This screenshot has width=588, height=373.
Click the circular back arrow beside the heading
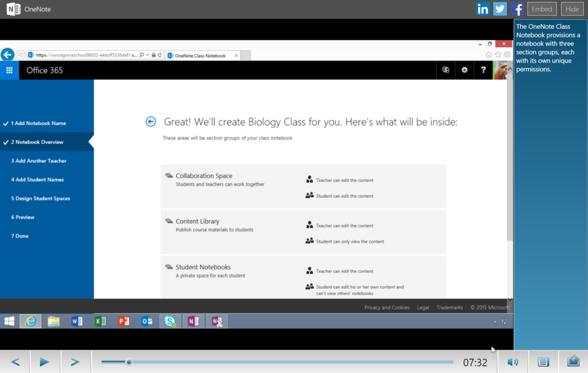(x=151, y=122)
